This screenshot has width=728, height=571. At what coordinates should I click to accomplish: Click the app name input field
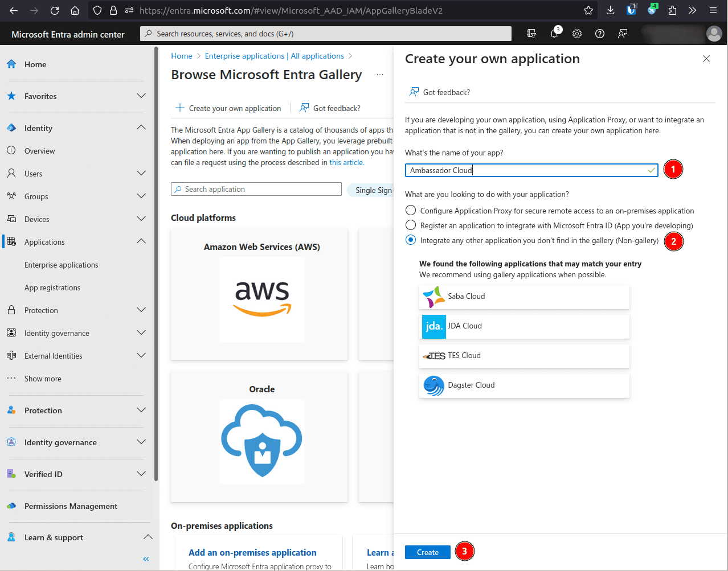(x=531, y=170)
